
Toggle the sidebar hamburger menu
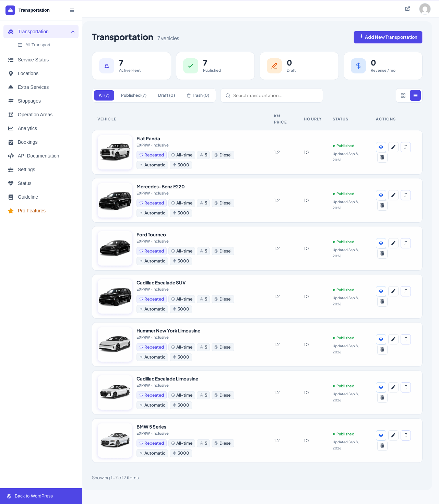72,10
